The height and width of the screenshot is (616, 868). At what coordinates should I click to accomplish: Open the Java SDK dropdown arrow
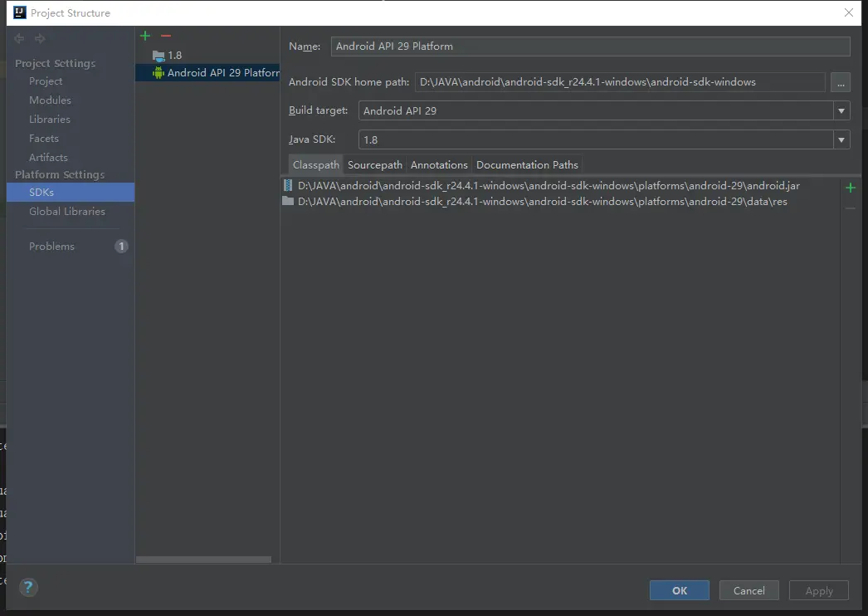841,139
